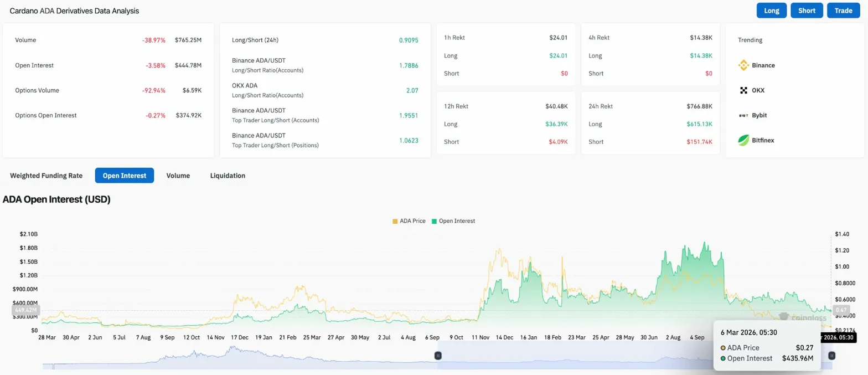The height and width of the screenshot is (375, 868).
Task: Click left handle of chart range slider
Action: (438, 356)
